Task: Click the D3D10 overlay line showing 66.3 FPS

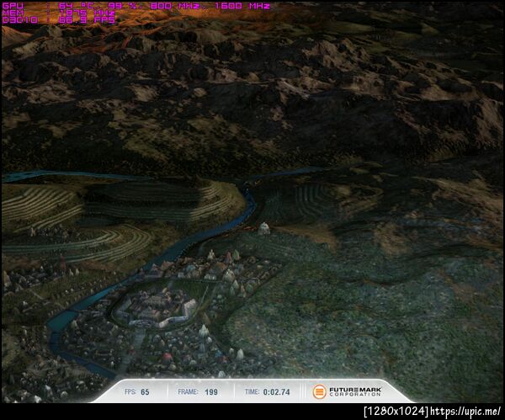Action: [x=59, y=20]
